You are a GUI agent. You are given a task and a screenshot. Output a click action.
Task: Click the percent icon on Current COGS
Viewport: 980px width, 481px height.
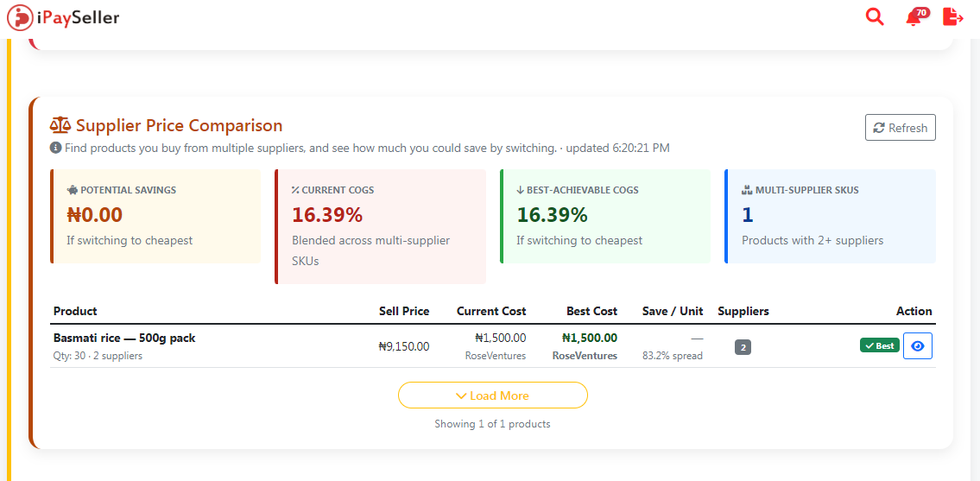295,190
